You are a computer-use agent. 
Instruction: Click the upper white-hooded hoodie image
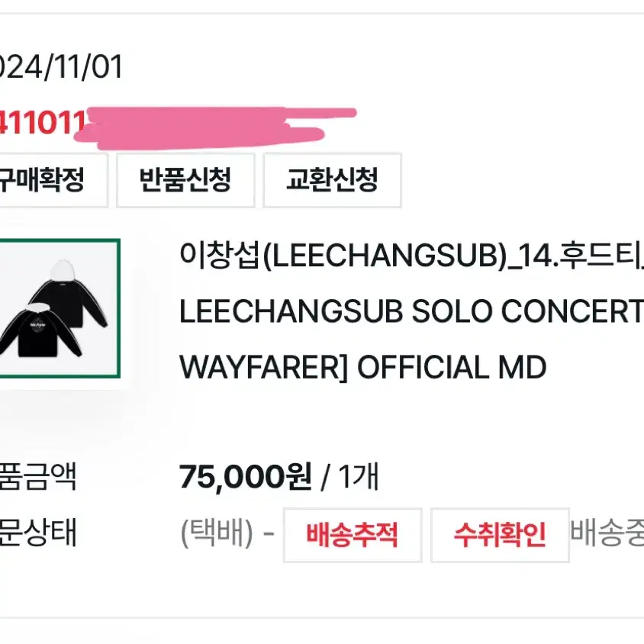tap(68, 294)
